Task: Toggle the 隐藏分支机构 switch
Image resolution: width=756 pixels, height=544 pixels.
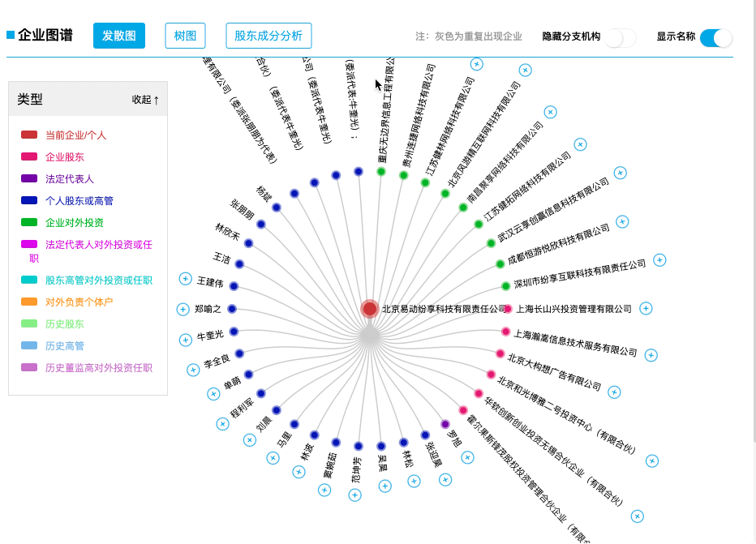Action: [x=621, y=37]
